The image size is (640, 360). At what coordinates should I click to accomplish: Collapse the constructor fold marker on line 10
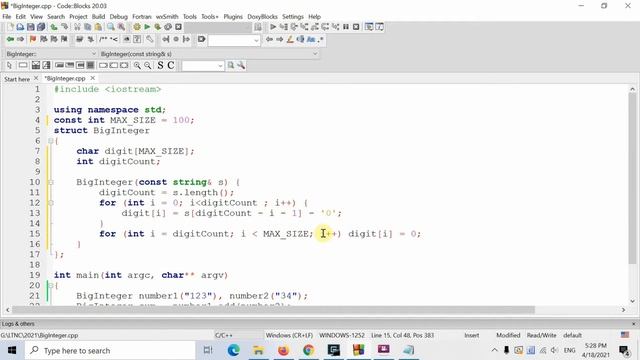(51, 182)
